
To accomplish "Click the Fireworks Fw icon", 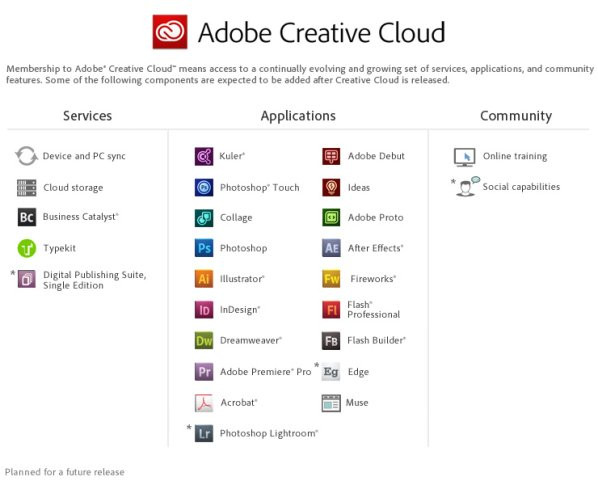I will click(331, 279).
